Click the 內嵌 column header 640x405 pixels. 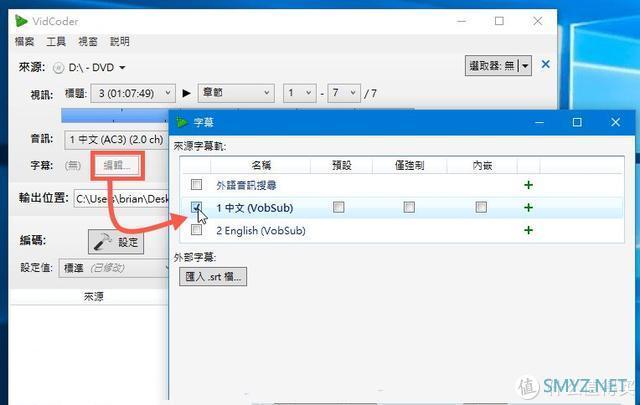482,165
